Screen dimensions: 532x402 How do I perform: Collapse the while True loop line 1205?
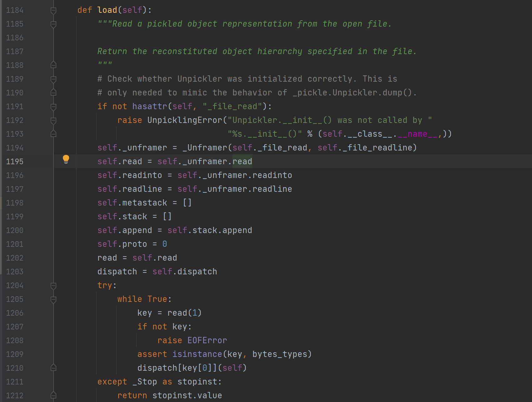pos(53,300)
